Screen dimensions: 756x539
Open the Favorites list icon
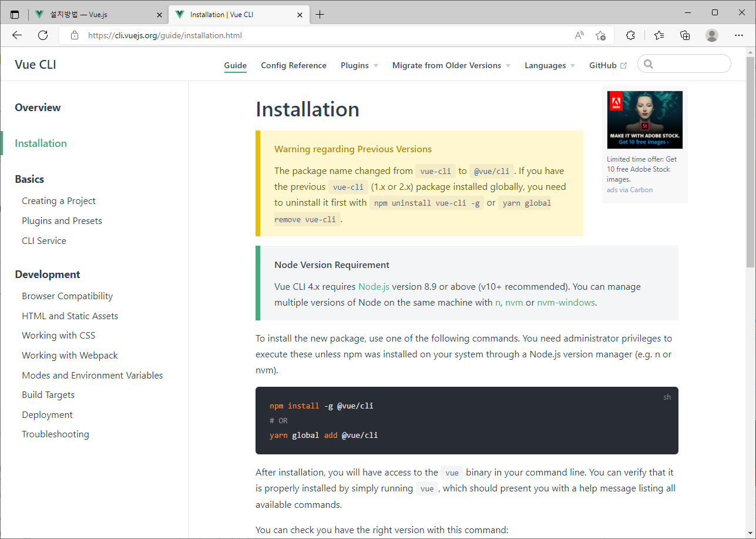[659, 35]
